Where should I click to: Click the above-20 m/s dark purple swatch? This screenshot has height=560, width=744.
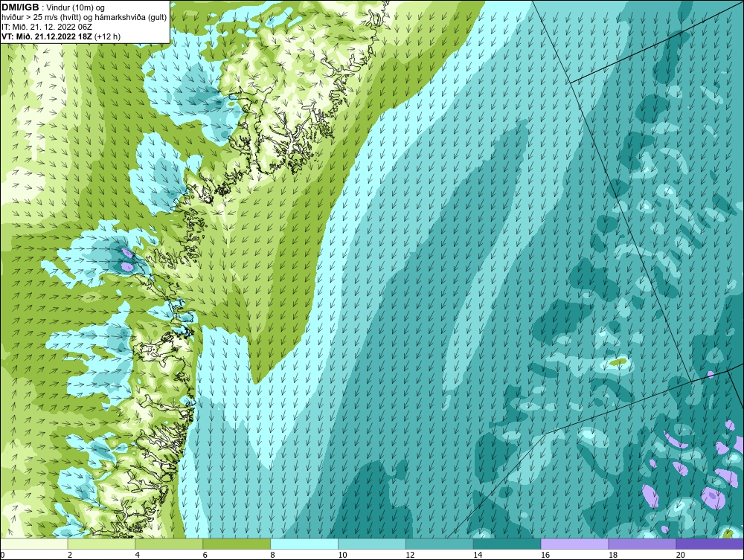710,544
